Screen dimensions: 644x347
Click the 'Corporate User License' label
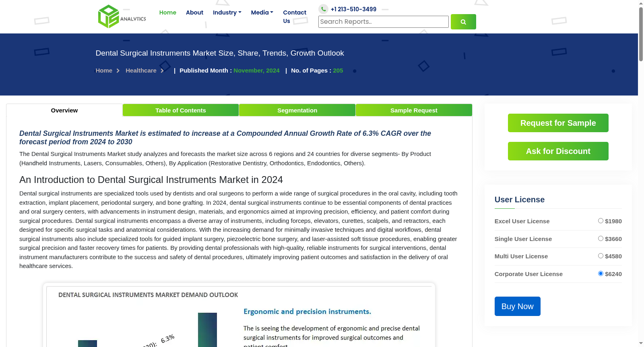(528, 274)
